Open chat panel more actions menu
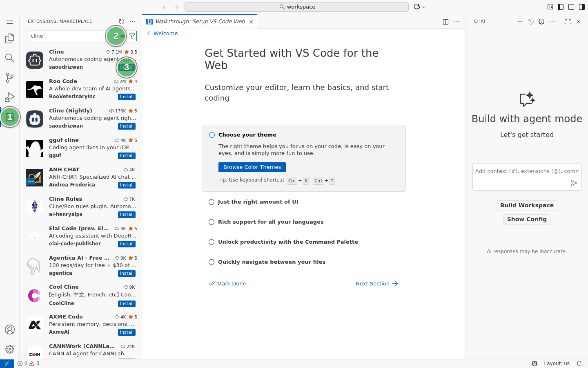 pyautogui.click(x=552, y=22)
